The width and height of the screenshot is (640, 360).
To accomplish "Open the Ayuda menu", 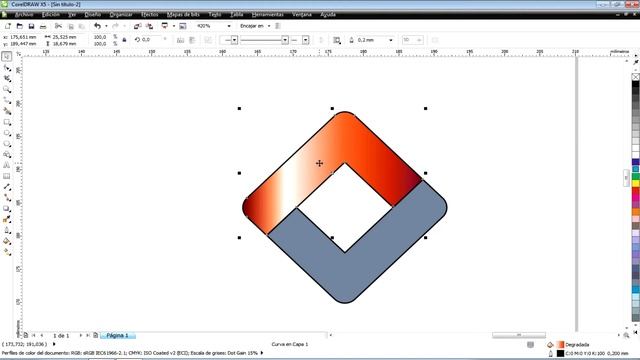I will pos(328,14).
